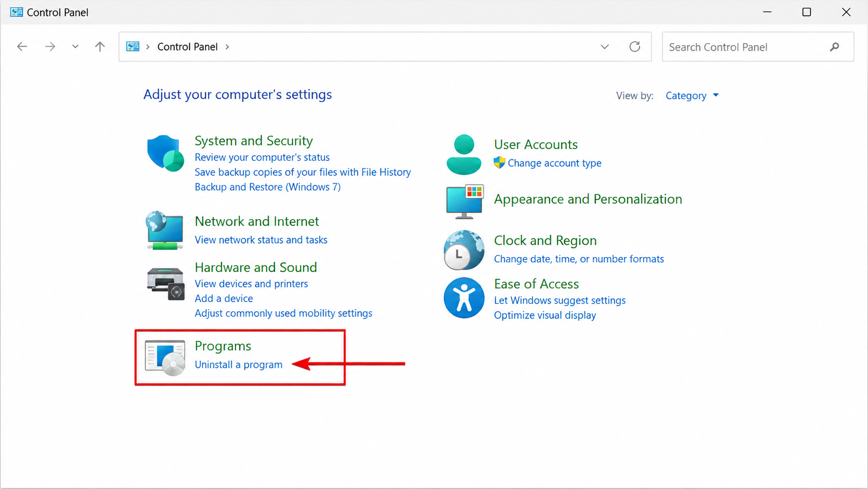Open the User Accounts person icon
This screenshot has height=489, width=868.
pos(464,154)
